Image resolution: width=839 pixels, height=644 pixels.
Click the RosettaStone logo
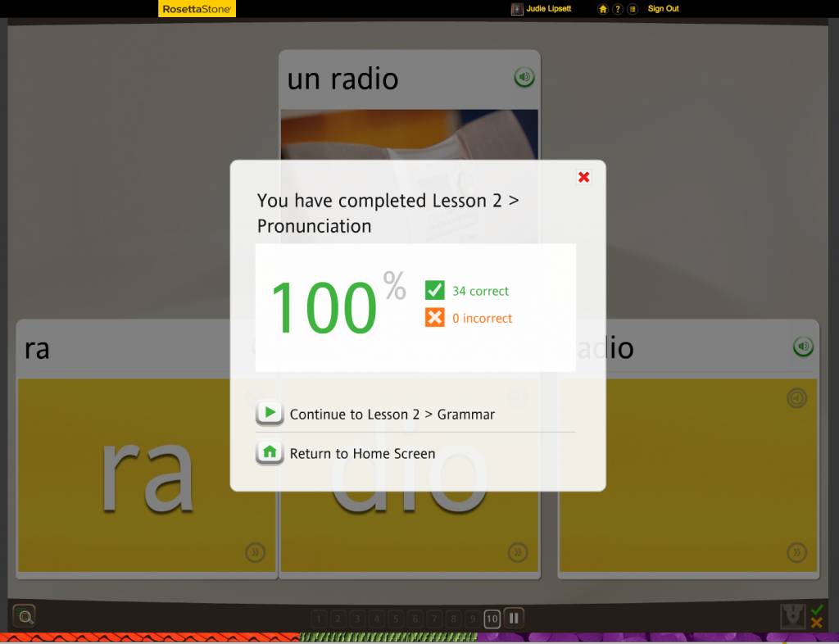coord(197,8)
